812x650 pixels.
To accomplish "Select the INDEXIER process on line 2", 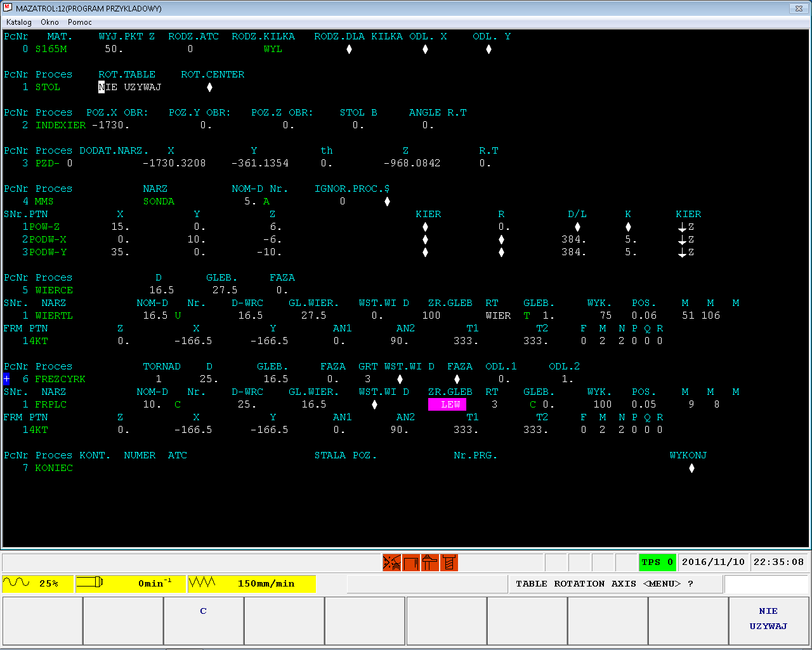I will point(60,125).
